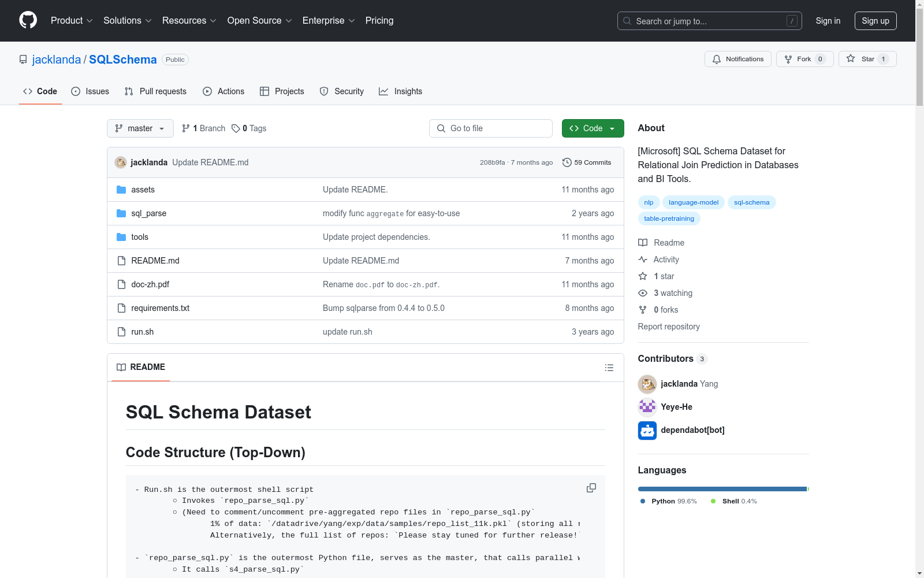Click the jacklanda contributor avatar

647,384
